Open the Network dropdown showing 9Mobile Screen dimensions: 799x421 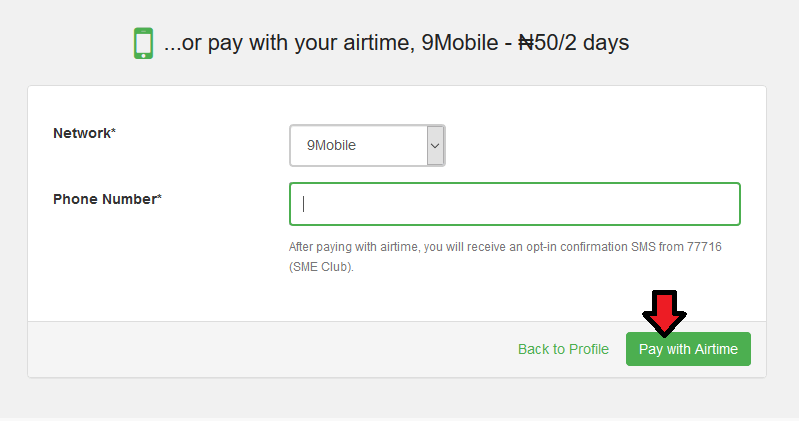point(367,145)
